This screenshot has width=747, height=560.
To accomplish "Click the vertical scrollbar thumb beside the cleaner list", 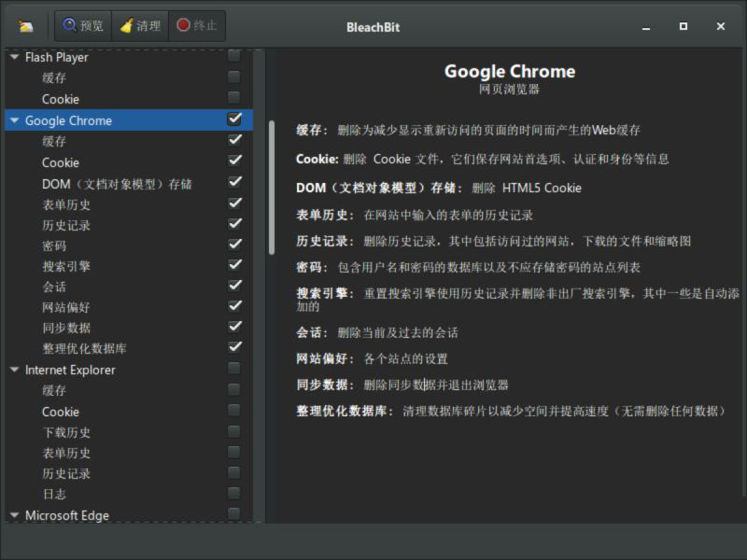I will (272, 188).
